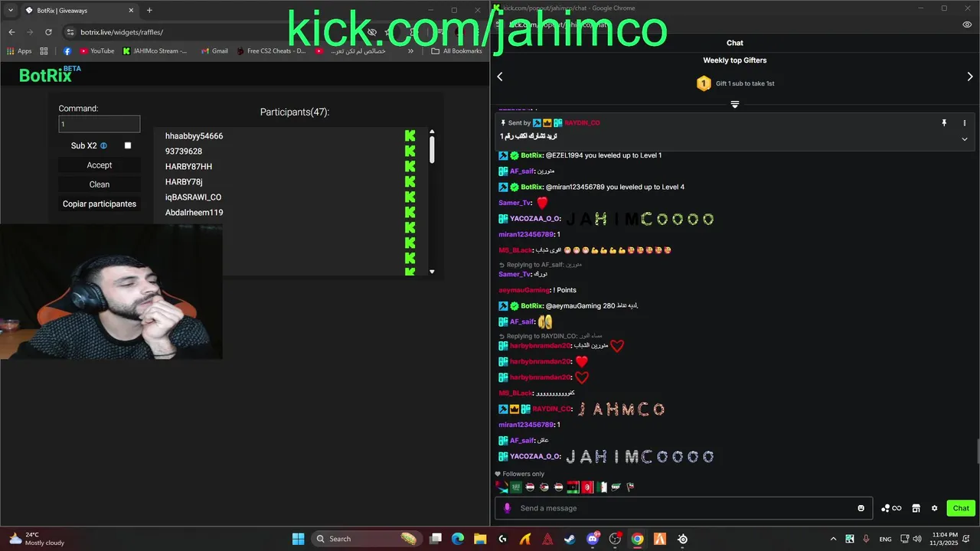Select participant 93739628

(184, 152)
